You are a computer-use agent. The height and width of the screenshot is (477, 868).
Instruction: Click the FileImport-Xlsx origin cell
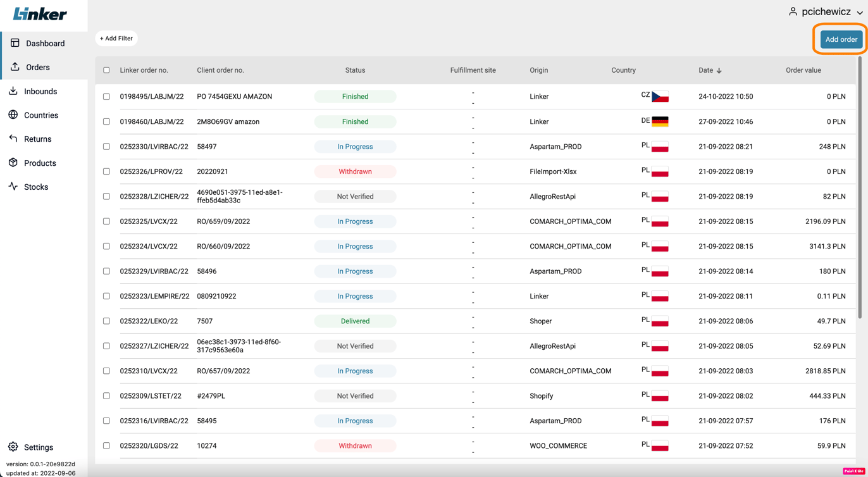(x=553, y=171)
